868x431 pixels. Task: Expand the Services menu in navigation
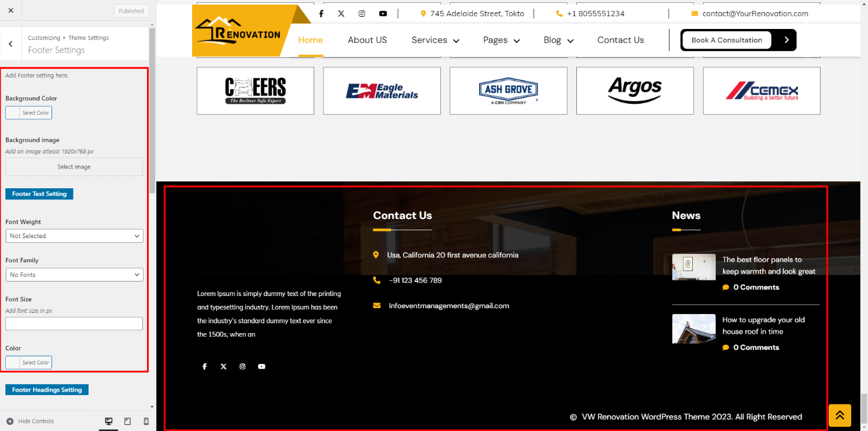coord(435,40)
